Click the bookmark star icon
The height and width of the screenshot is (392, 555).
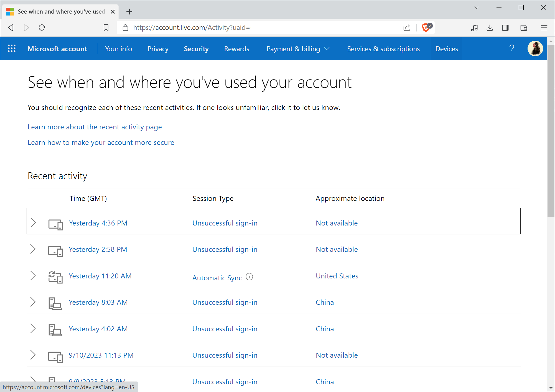[106, 27]
